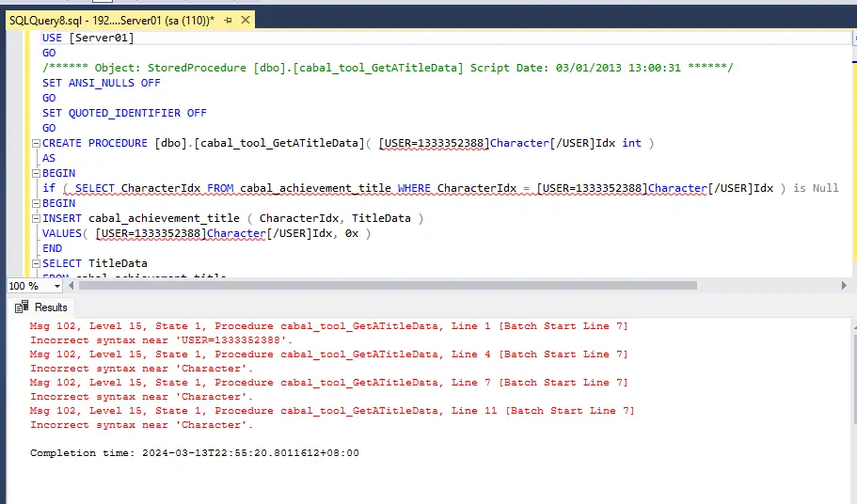This screenshot has height=504, width=857.
Task: Pin the SQLQuery8.sql document tab
Action: click(x=228, y=20)
